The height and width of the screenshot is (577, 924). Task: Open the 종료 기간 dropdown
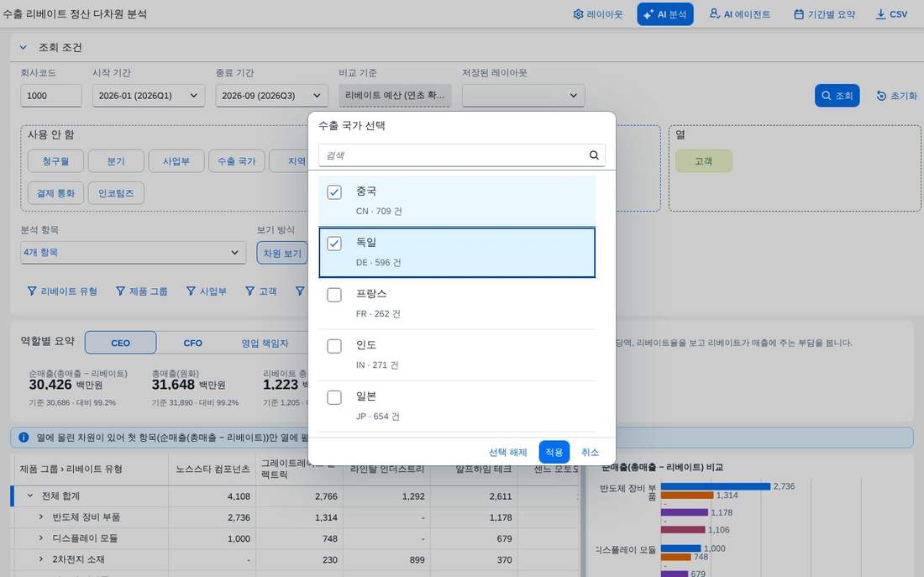click(271, 96)
